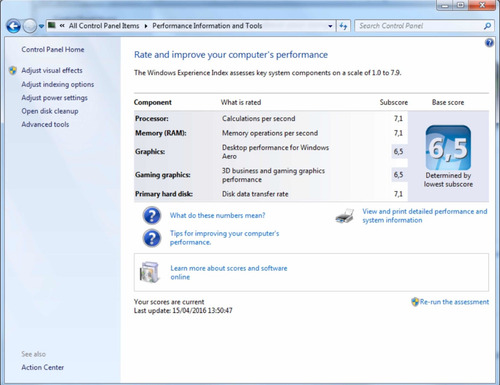The image size is (500, 385).
Task: Click the double chevron in address bar
Action: pyautogui.click(x=62, y=26)
